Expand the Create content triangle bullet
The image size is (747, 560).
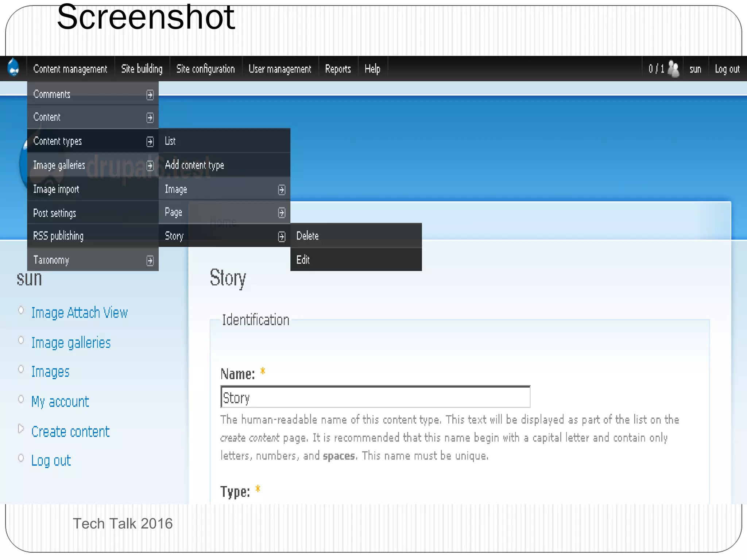(21, 429)
